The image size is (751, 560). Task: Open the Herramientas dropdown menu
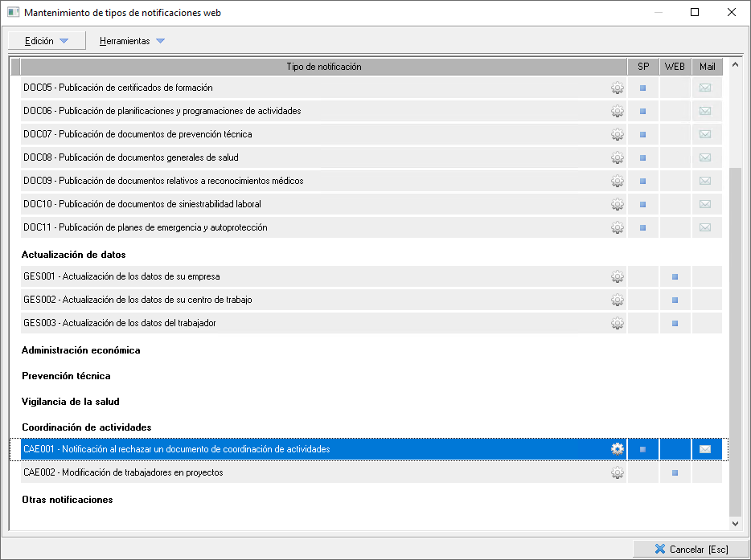[132, 41]
